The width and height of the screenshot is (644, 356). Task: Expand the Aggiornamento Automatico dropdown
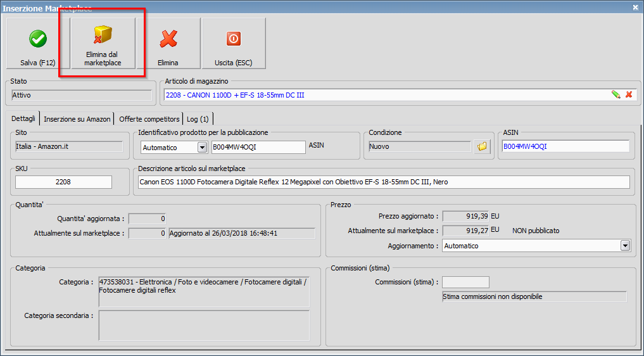(625, 246)
